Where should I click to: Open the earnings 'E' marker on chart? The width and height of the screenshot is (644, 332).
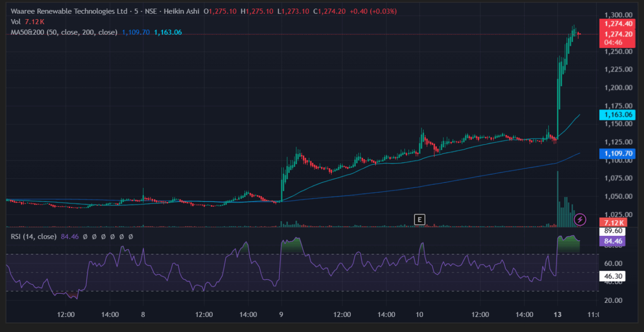coord(419,219)
